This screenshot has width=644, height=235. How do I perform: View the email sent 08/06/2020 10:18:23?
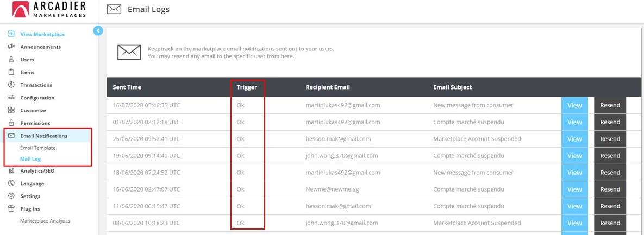point(574,223)
